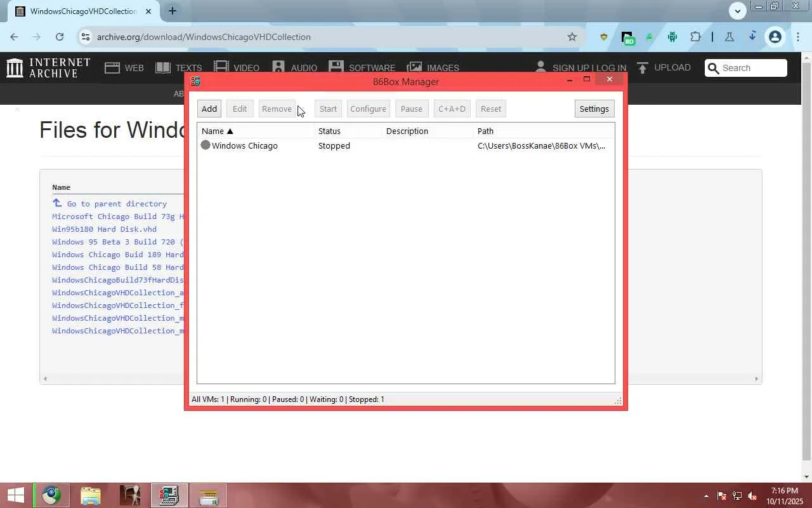Viewport: 812px width, 508px height.
Task: Go back in the browser
Action: 14,37
